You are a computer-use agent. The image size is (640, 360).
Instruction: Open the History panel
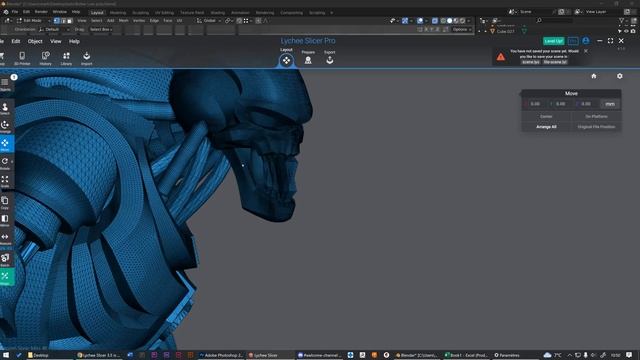tap(45, 58)
